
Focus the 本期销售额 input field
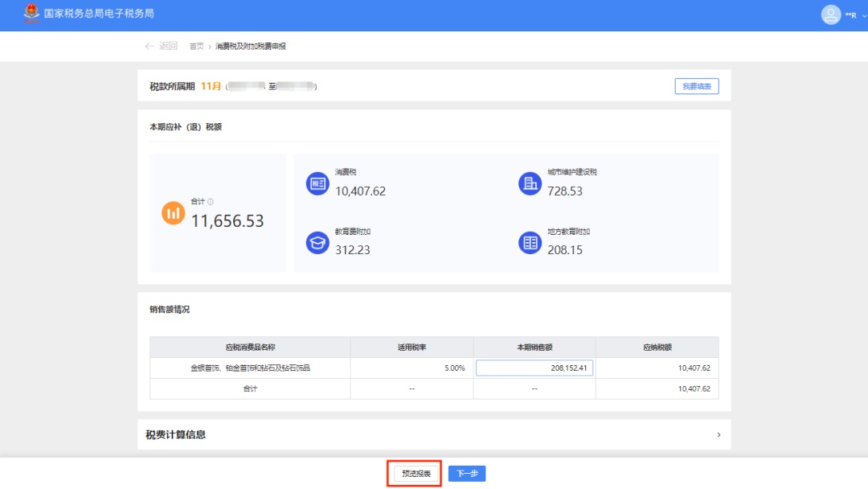[x=534, y=368]
